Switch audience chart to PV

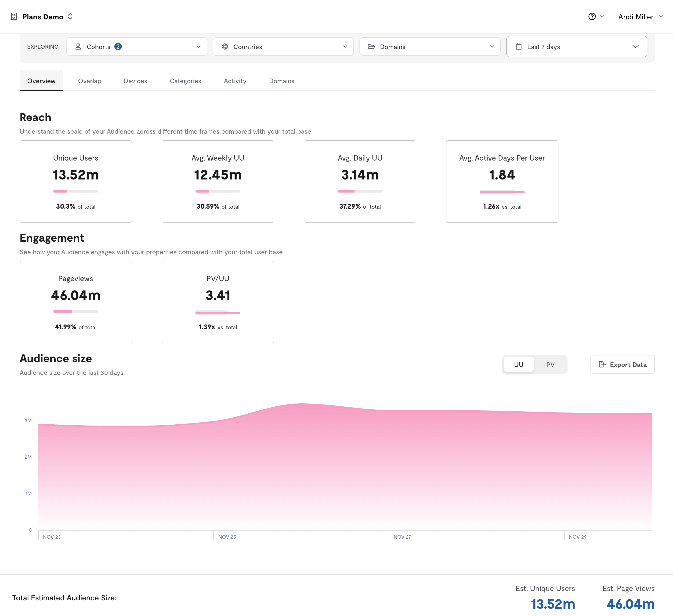(x=550, y=364)
